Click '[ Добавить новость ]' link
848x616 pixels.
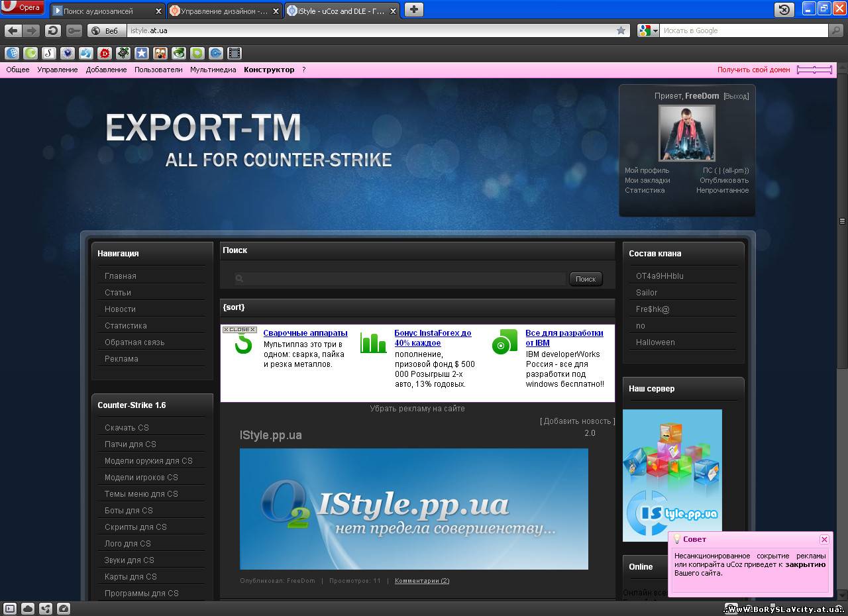click(578, 421)
